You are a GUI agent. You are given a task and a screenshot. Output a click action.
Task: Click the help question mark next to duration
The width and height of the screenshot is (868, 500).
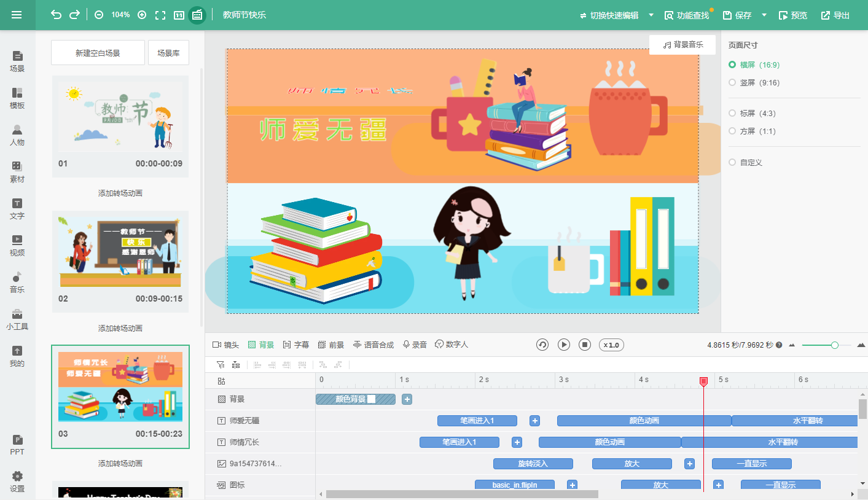(x=779, y=345)
